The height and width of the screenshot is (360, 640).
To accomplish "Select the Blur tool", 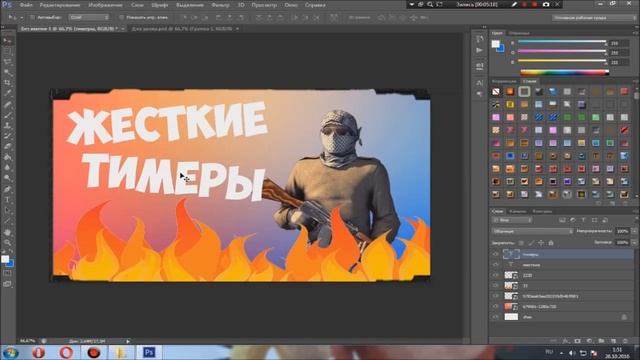I will (x=7, y=168).
